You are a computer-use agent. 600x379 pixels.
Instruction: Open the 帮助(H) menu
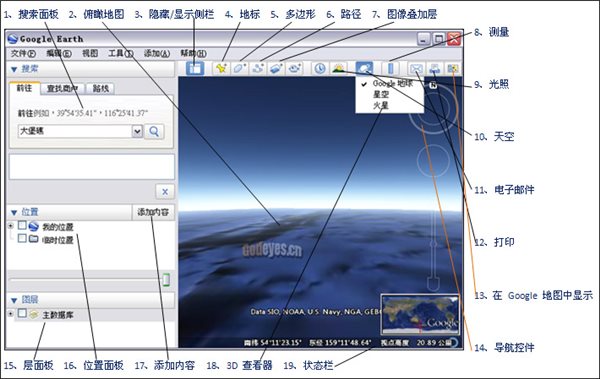click(x=193, y=54)
